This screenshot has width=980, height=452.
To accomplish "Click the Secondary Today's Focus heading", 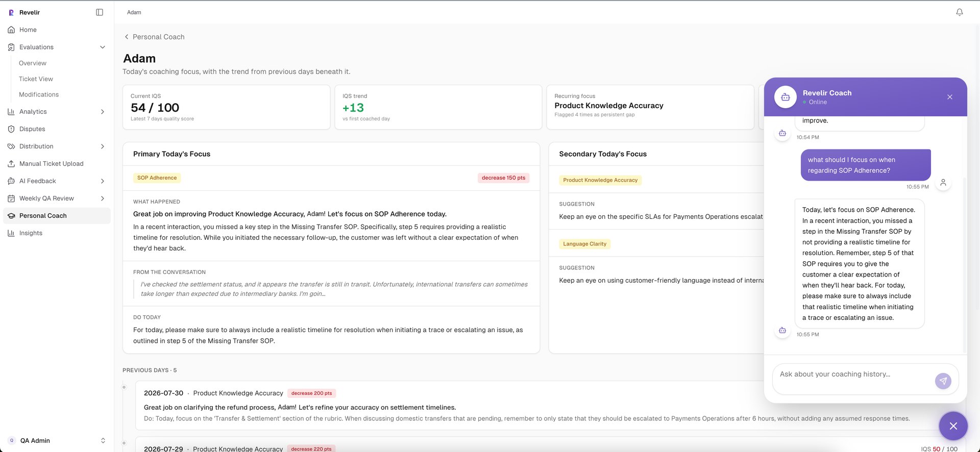I will [603, 154].
